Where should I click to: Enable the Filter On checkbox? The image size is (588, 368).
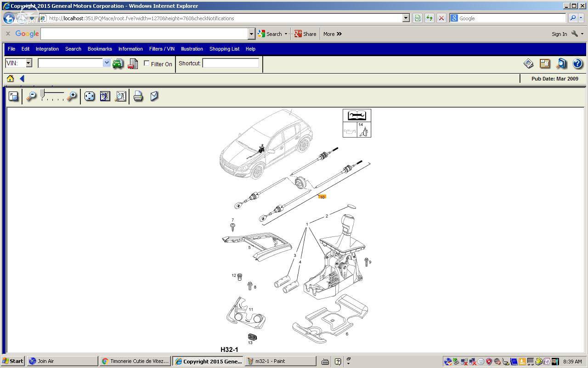(147, 63)
